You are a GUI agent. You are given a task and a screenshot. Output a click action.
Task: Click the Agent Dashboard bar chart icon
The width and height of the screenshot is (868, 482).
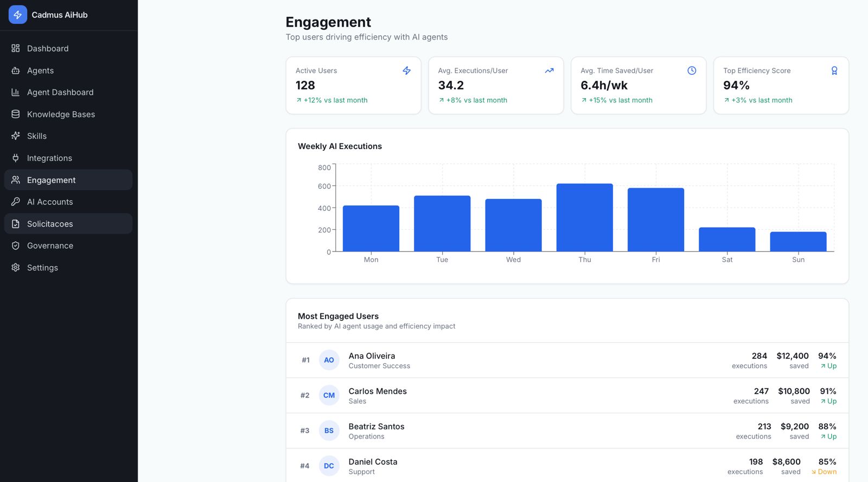(x=16, y=92)
